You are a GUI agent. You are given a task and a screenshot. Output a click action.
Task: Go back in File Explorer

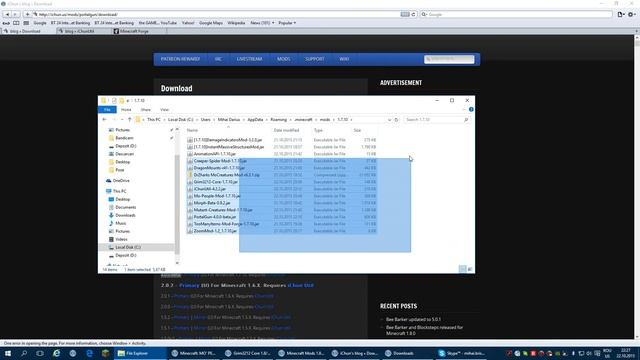pyautogui.click(x=104, y=120)
